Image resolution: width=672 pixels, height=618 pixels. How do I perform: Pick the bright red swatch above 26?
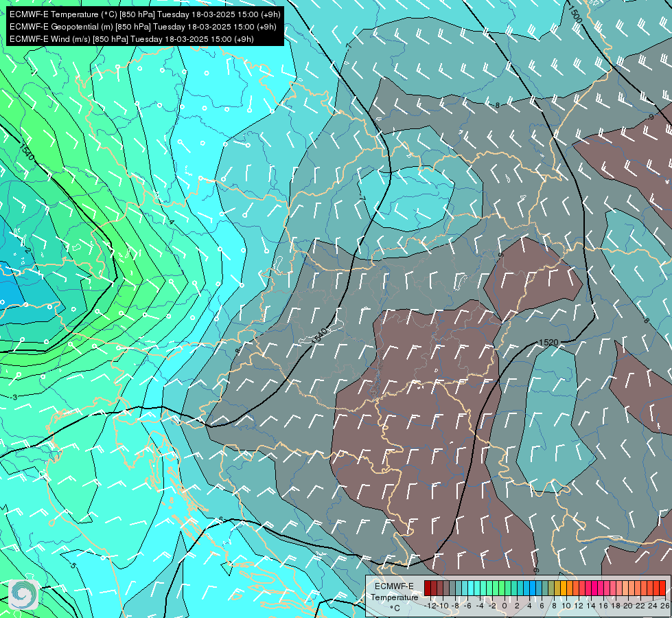(x=662, y=588)
